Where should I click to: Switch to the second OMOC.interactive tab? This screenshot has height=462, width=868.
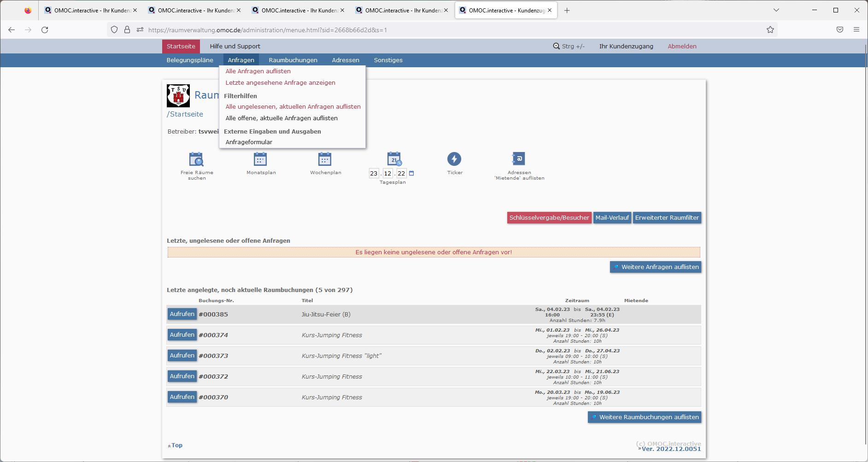195,10
